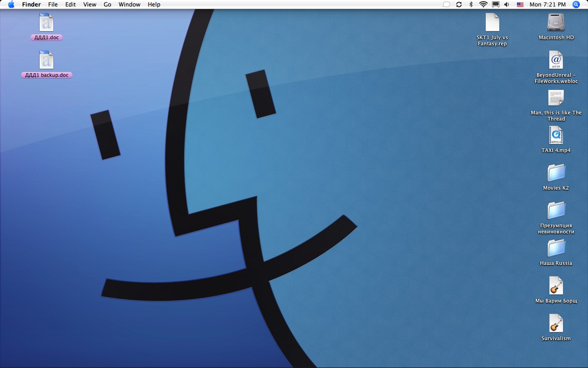Image resolution: width=588 pixels, height=368 pixels.
Task: Select the TAXI 4.mp4 video file
Action: pyautogui.click(x=556, y=135)
